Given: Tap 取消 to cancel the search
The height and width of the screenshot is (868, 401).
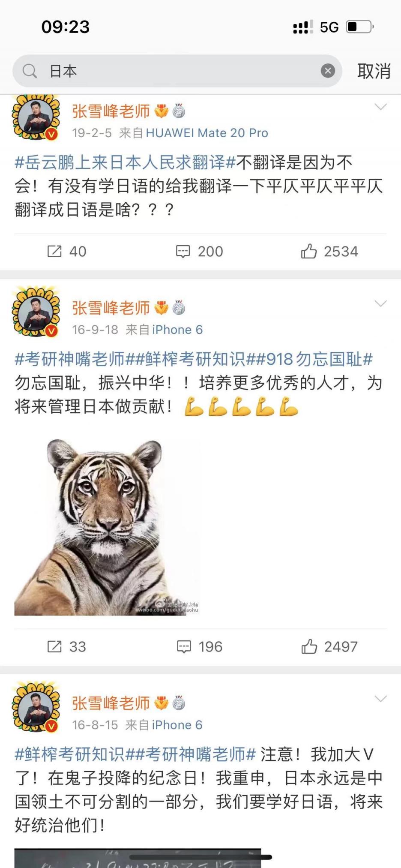Looking at the screenshot, I should tap(374, 71).
